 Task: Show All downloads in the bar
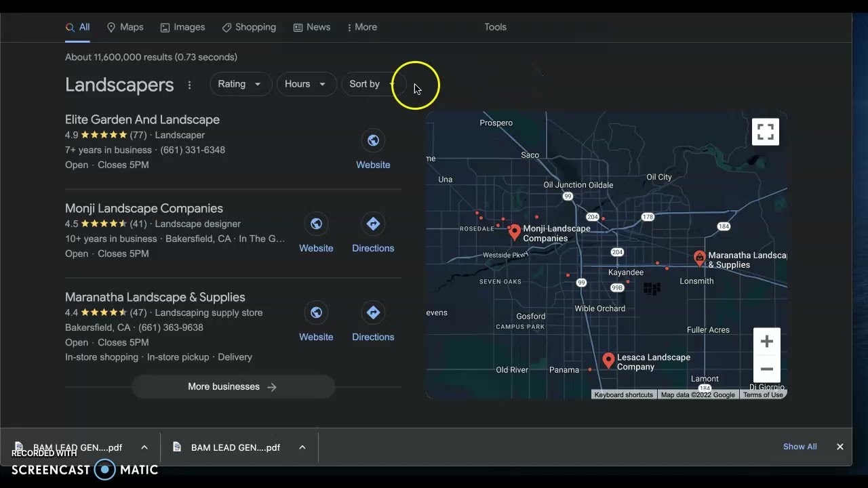point(800,447)
